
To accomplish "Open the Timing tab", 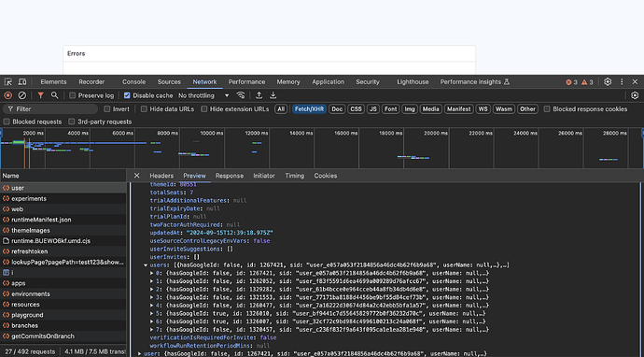I will click(295, 176).
